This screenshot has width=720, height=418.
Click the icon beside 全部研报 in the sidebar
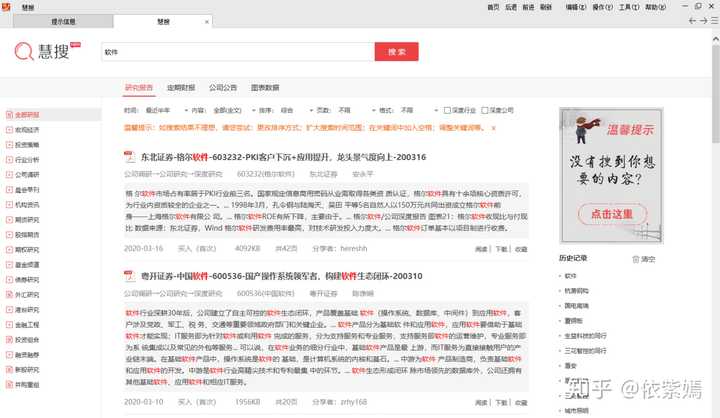tap(9, 115)
